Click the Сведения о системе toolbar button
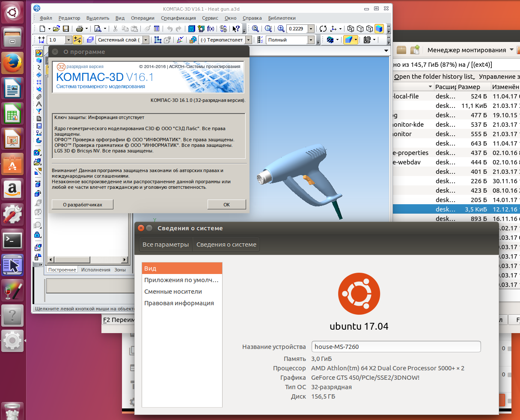The height and width of the screenshot is (420, 520). [x=226, y=244]
